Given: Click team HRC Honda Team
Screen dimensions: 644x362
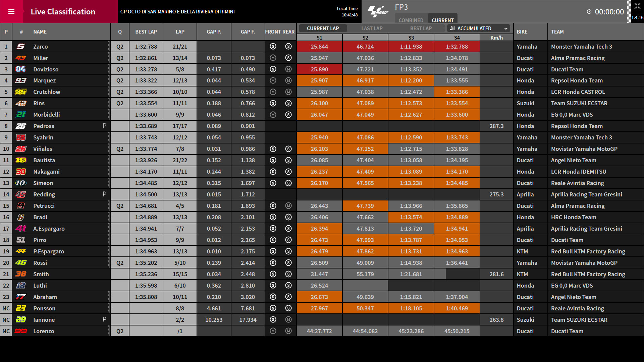Looking at the screenshot, I should tap(574, 217).
